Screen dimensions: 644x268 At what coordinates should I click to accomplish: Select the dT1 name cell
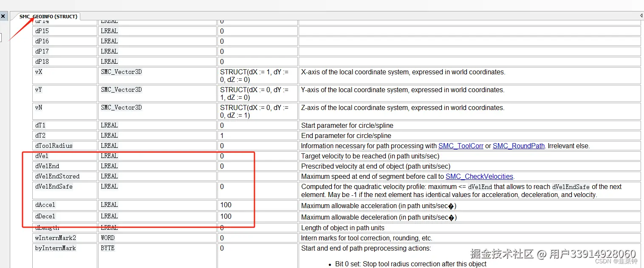(x=65, y=125)
